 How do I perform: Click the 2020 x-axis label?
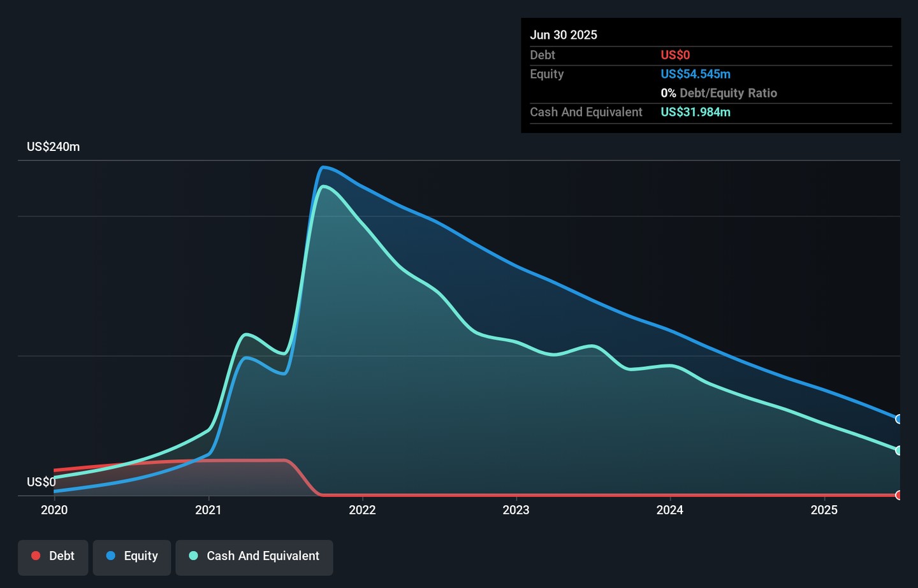click(x=54, y=510)
